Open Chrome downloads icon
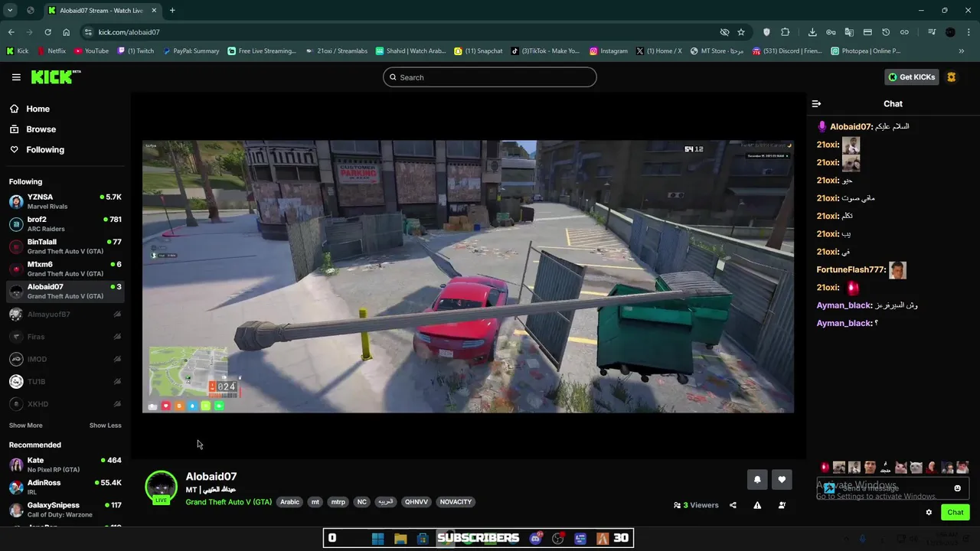This screenshot has width=980, height=551. [812, 32]
